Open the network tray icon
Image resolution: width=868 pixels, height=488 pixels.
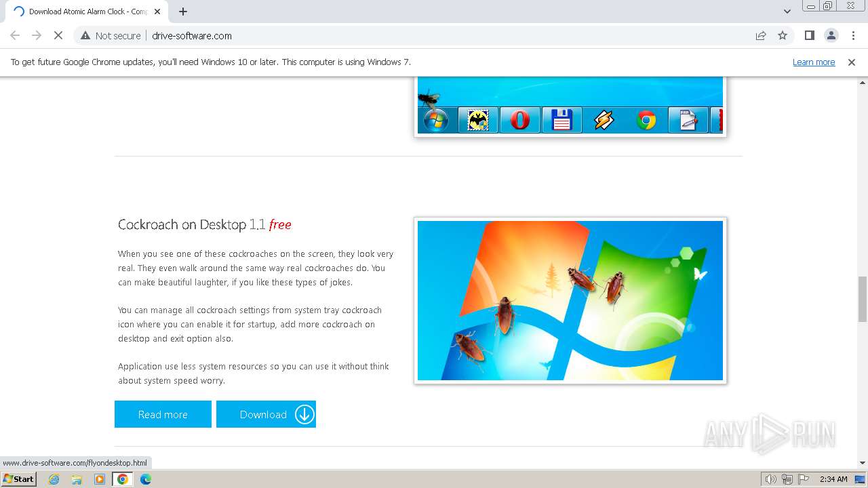click(x=787, y=479)
